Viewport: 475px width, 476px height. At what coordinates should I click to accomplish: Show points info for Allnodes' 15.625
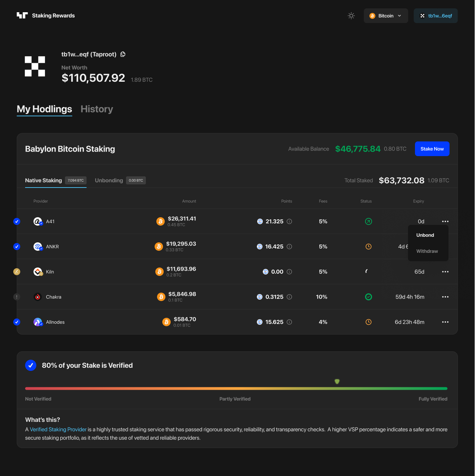pos(289,322)
